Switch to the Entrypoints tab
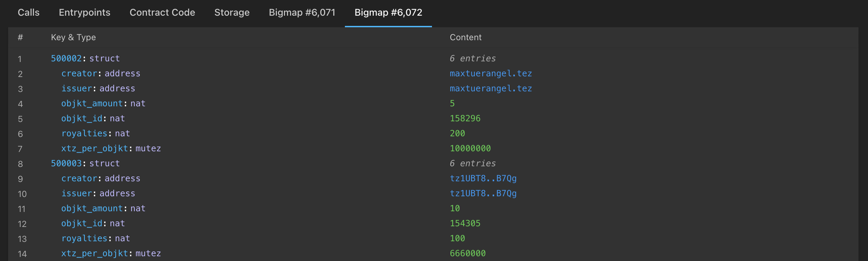This screenshot has height=261, width=868. point(84,13)
